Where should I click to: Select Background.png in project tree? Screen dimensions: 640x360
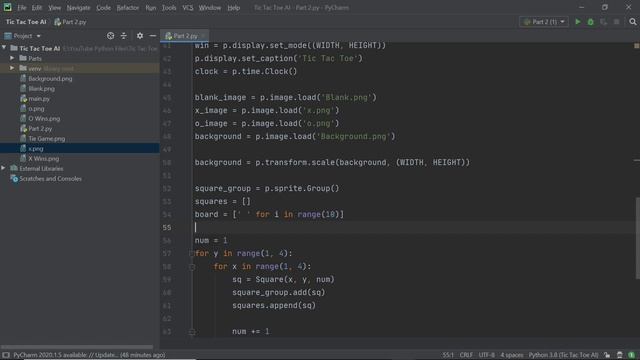(50, 78)
